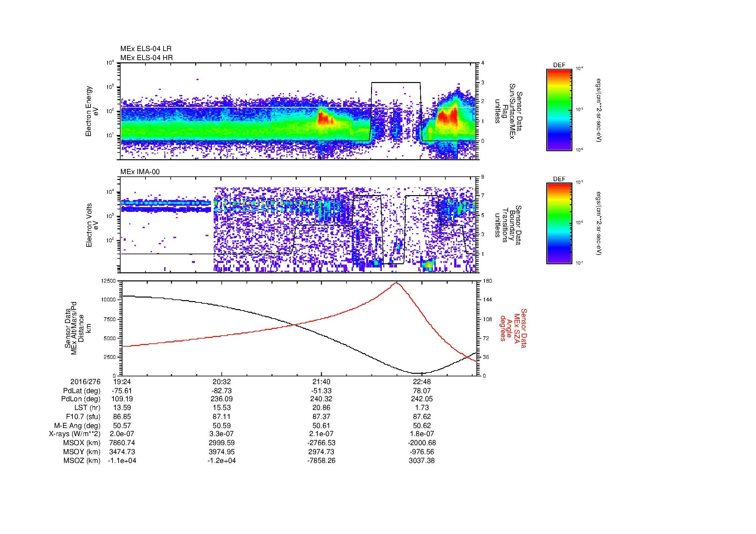Click the MSOZ value '-7858.26'
The width and height of the screenshot is (756, 534).
[x=321, y=461]
